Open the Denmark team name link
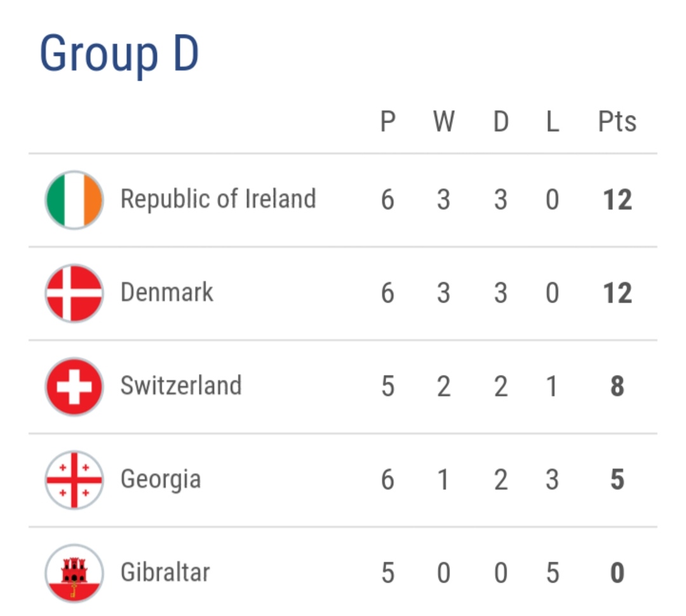The image size is (686, 616). click(x=167, y=293)
